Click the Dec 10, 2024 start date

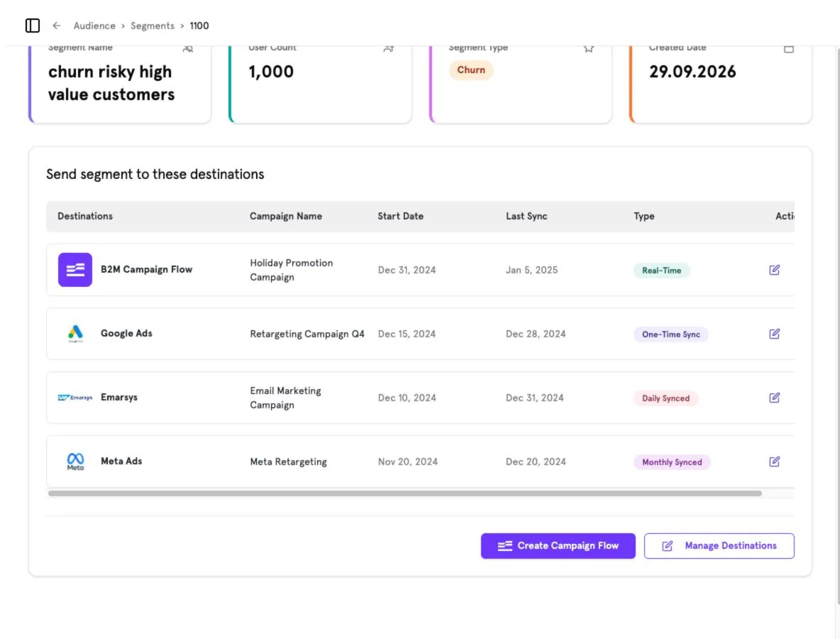tap(407, 397)
